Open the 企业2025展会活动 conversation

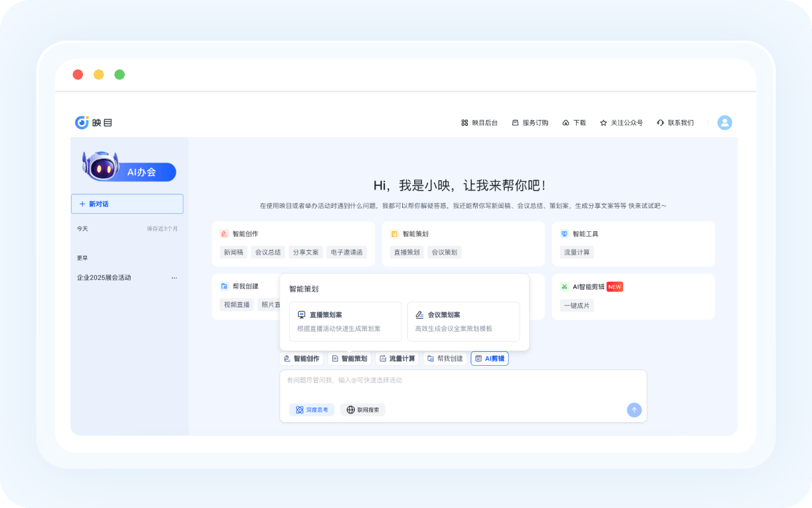tap(104, 277)
